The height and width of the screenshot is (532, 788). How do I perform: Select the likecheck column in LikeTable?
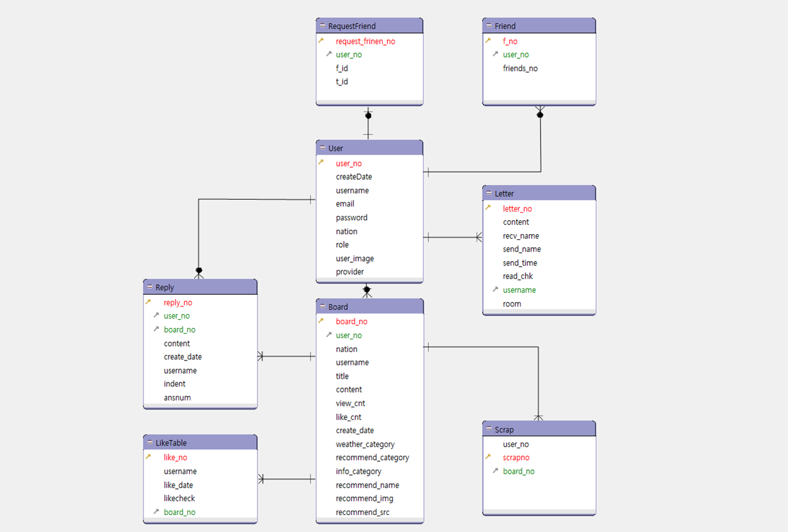(x=179, y=498)
